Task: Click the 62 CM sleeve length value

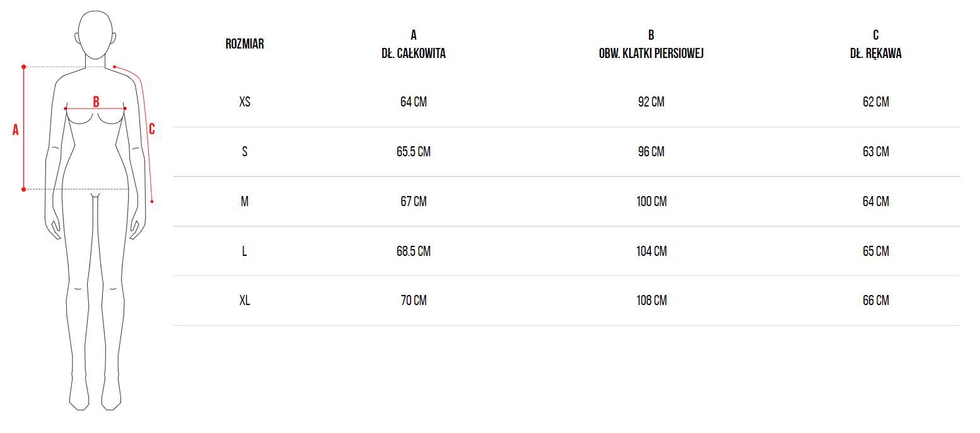Action: click(x=875, y=102)
